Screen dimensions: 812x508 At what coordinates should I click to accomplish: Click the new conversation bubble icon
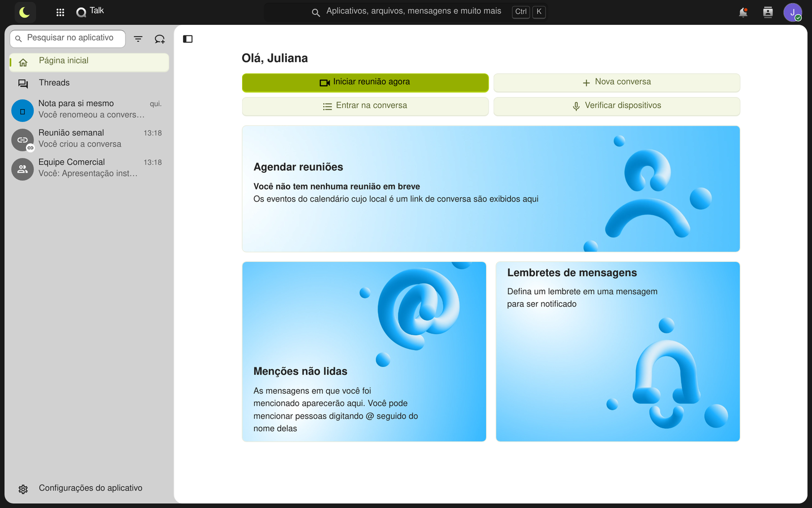pyautogui.click(x=160, y=39)
